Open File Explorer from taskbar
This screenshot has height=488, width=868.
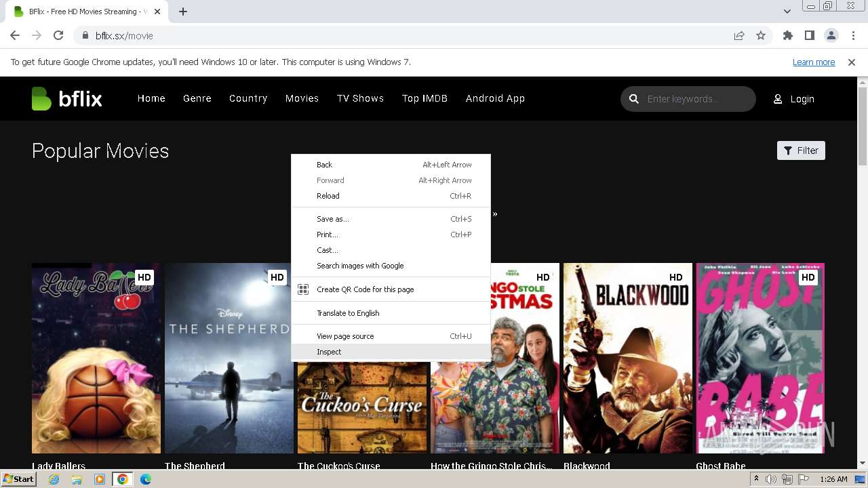(77, 479)
